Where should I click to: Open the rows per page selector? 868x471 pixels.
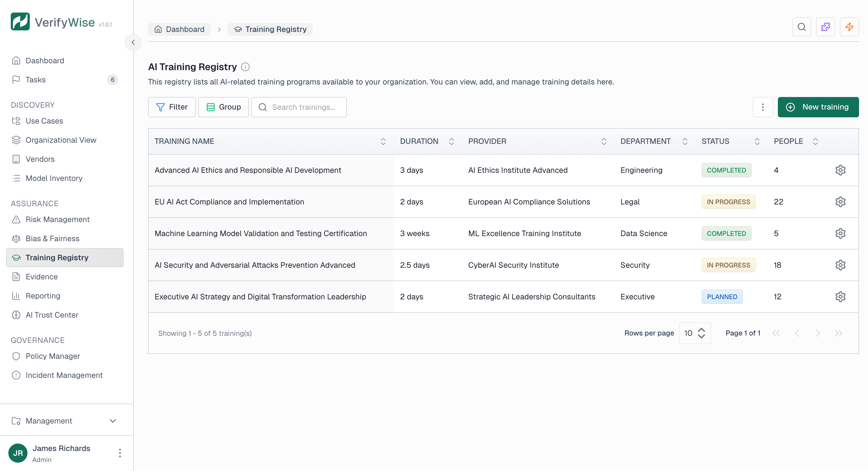pos(695,333)
